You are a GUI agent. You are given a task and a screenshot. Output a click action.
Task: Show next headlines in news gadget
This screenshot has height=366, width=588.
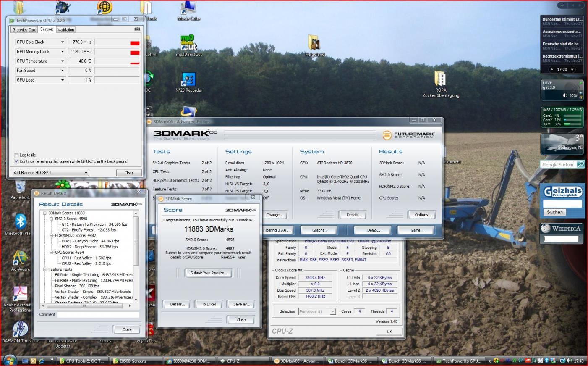(573, 70)
